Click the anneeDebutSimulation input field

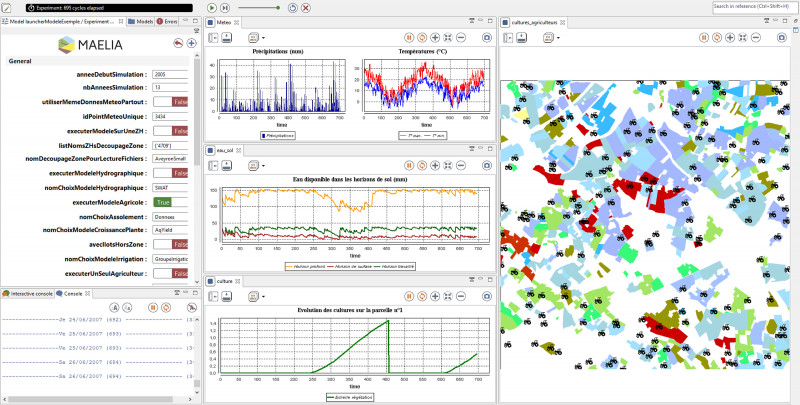click(x=172, y=74)
